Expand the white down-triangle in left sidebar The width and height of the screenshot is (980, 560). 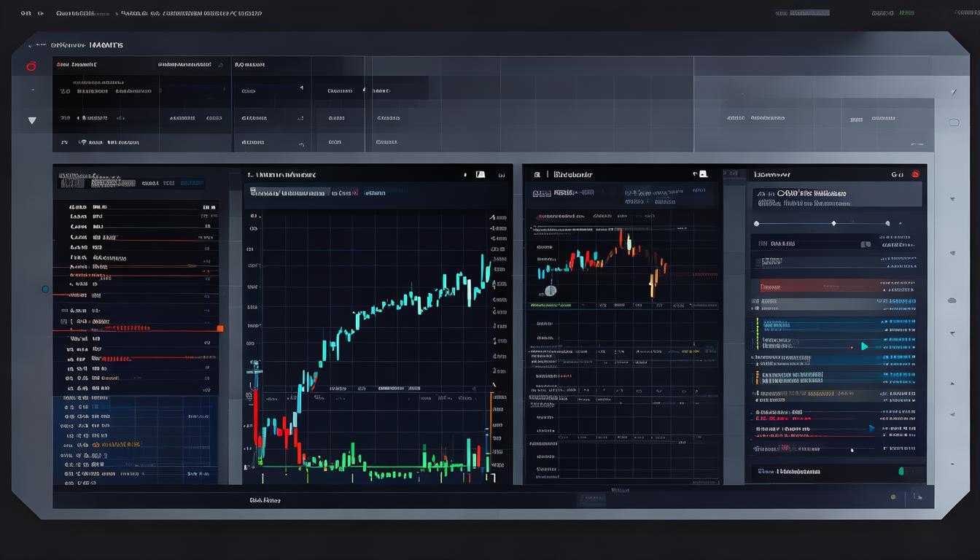pyautogui.click(x=31, y=120)
